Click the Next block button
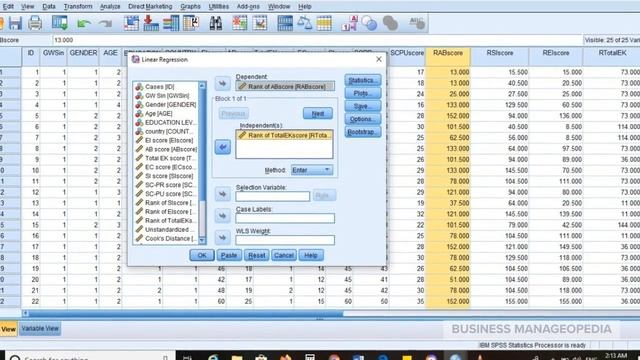 pos(318,113)
